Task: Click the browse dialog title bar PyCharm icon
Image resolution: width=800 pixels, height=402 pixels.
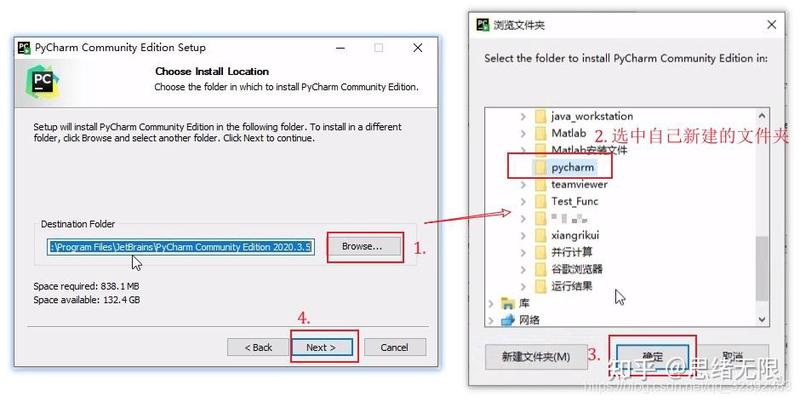Action: pyautogui.click(x=483, y=24)
